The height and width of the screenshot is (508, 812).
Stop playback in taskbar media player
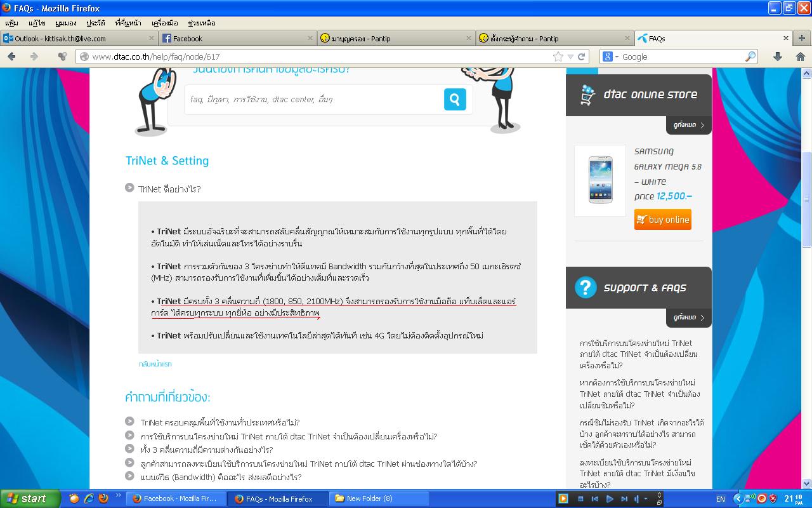click(x=580, y=499)
